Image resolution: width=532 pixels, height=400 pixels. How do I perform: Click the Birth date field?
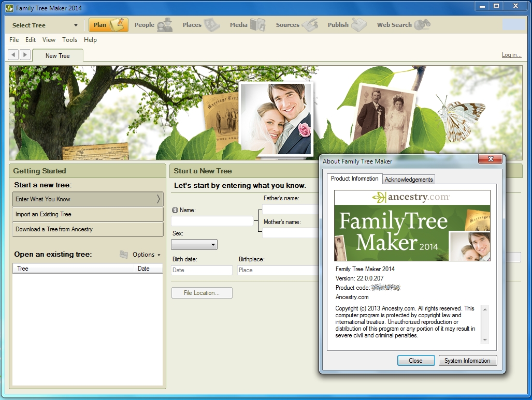tap(202, 270)
